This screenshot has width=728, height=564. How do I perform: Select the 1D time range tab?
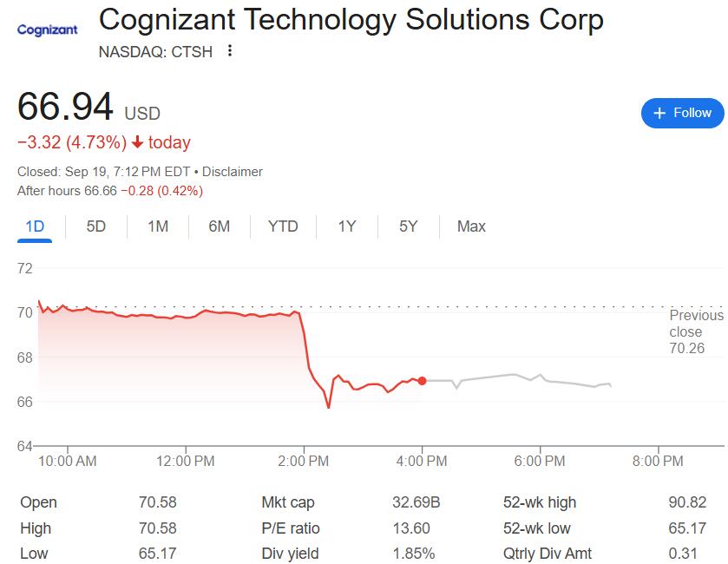[35, 226]
